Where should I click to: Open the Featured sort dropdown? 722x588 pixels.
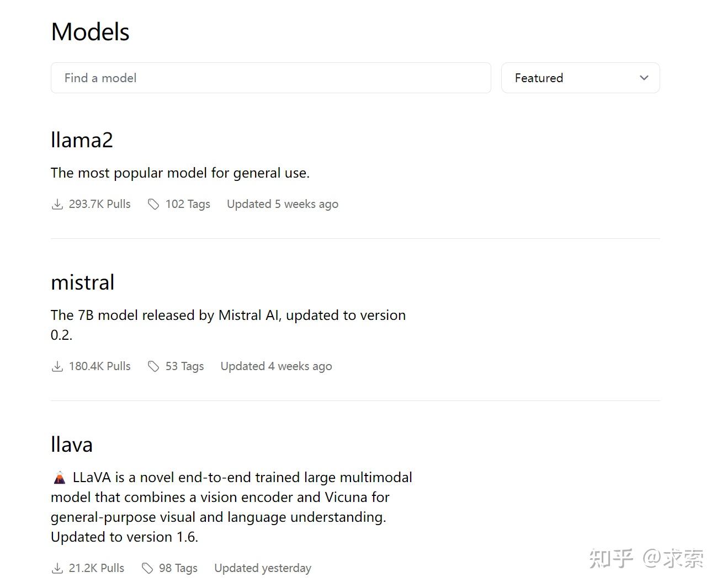tap(580, 78)
